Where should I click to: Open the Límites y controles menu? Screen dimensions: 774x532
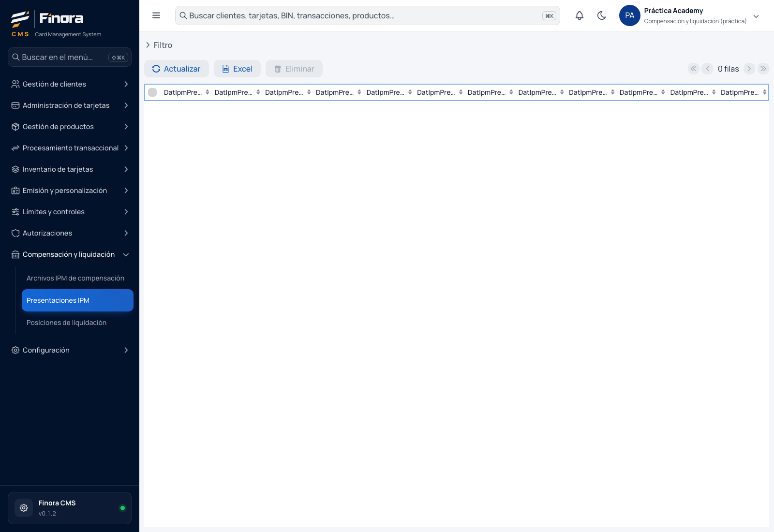click(70, 212)
